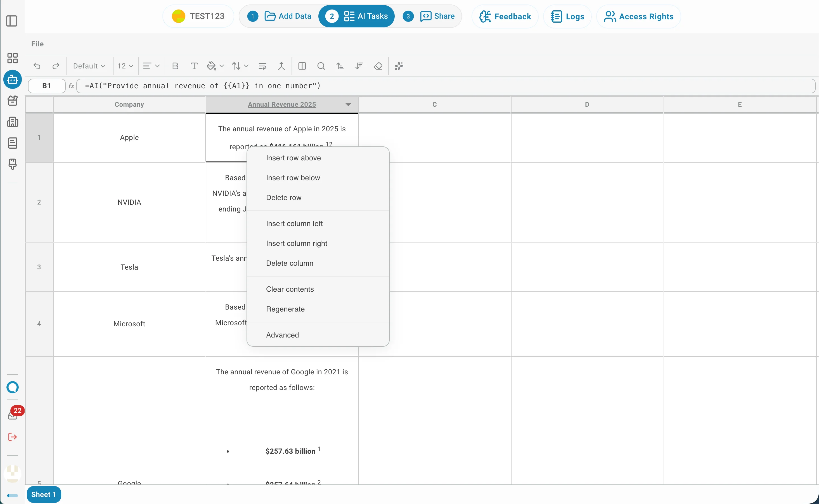Select column D header
The height and width of the screenshot is (504, 819).
(x=587, y=105)
